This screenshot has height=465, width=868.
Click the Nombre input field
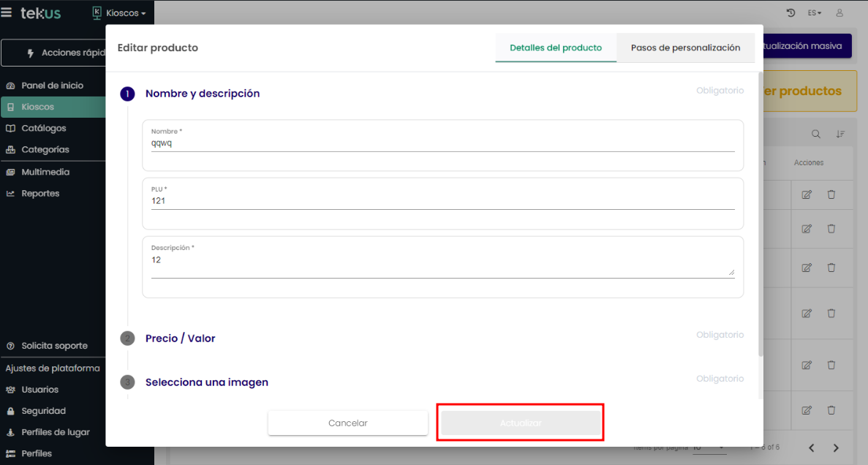click(442, 143)
